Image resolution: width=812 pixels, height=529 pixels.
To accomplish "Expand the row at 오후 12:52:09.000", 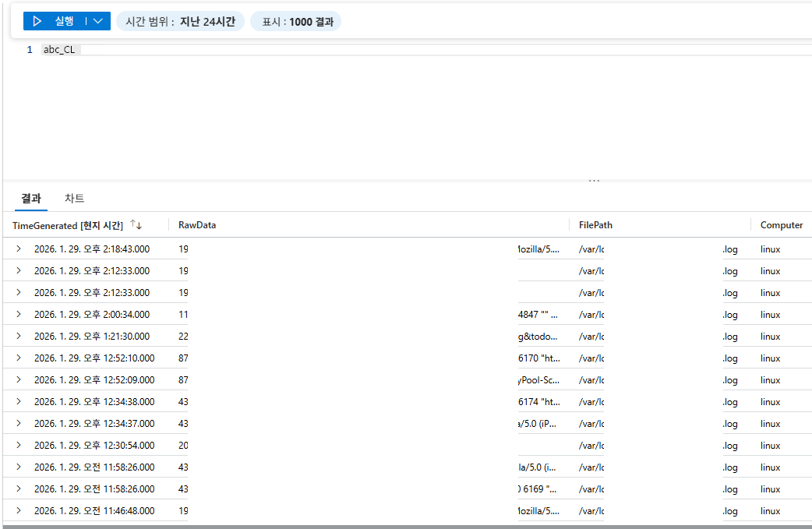I will [x=19, y=379].
